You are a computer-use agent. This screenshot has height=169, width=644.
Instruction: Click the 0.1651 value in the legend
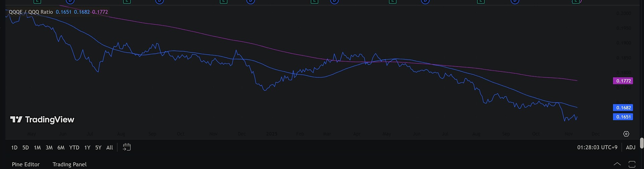[x=63, y=12]
